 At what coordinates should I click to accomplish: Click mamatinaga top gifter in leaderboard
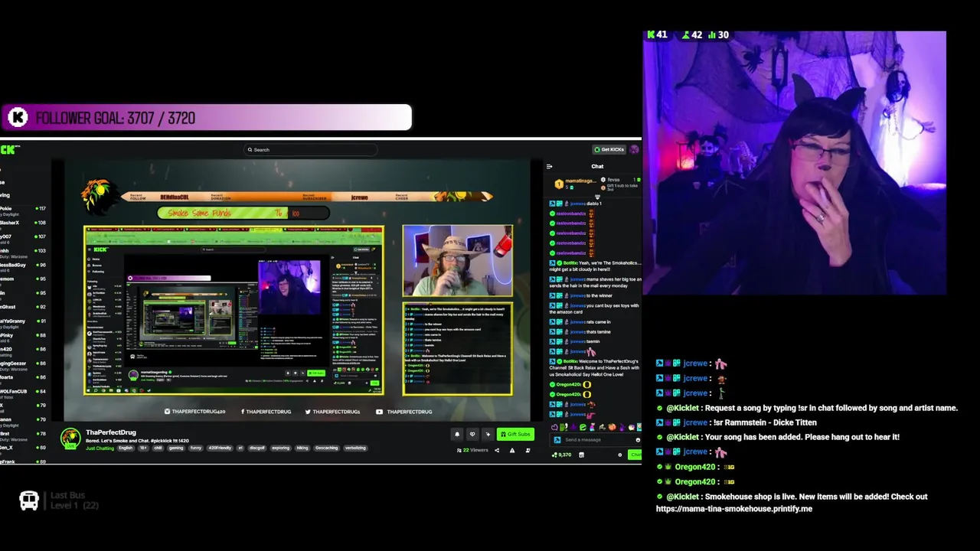(x=576, y=183)
